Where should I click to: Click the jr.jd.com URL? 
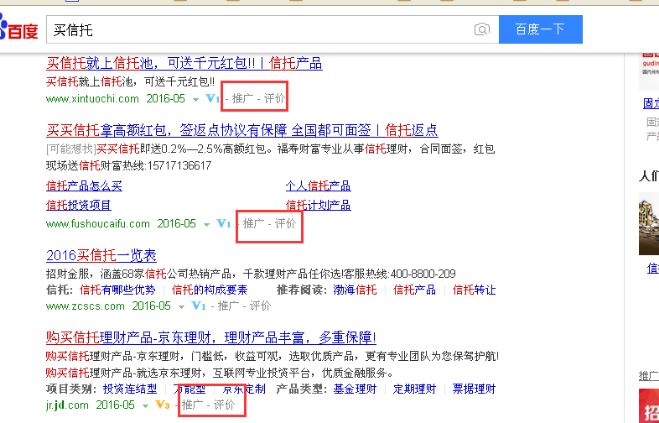coord(67,405)
